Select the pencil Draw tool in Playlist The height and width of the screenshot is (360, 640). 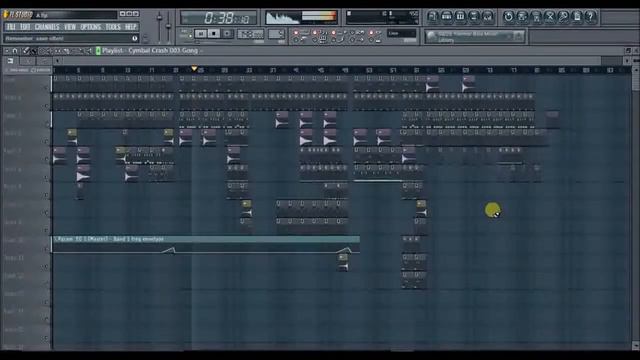[x=26, y=51]
